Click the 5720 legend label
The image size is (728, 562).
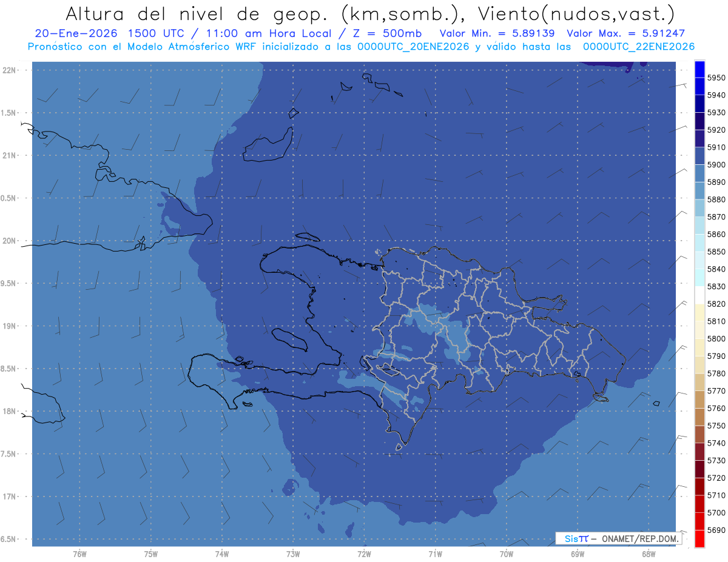tap(716, 478)
